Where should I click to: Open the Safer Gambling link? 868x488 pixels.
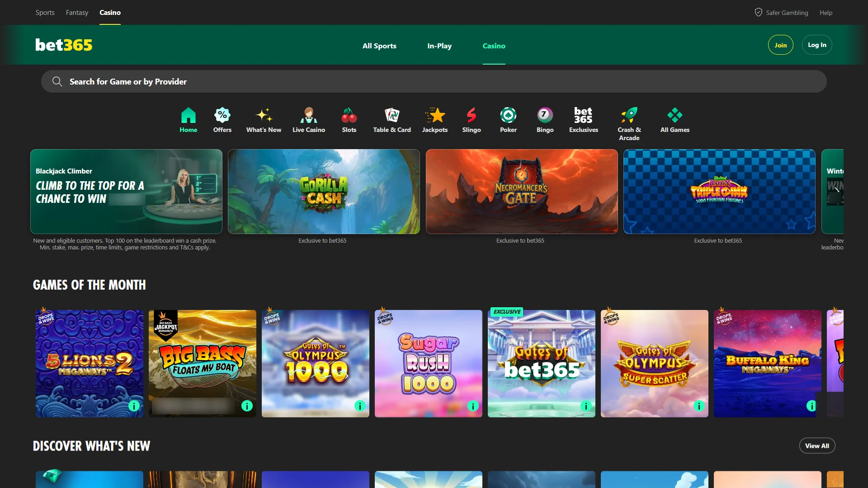click(x=787, y=12)
